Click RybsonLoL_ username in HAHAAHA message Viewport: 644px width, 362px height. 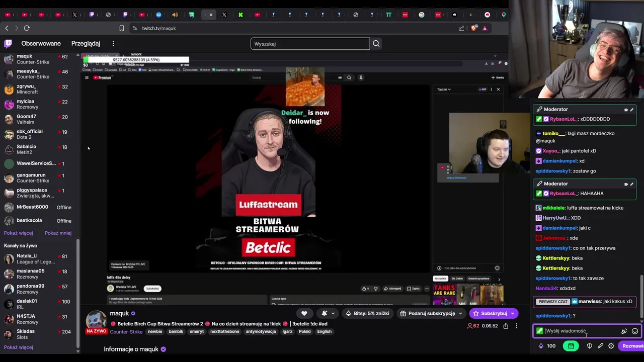tap(563, 194)
